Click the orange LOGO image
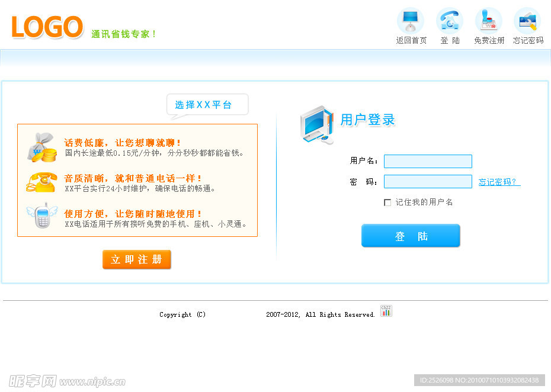This screenshot has height=392, width=551. click(x=47, y=27)
